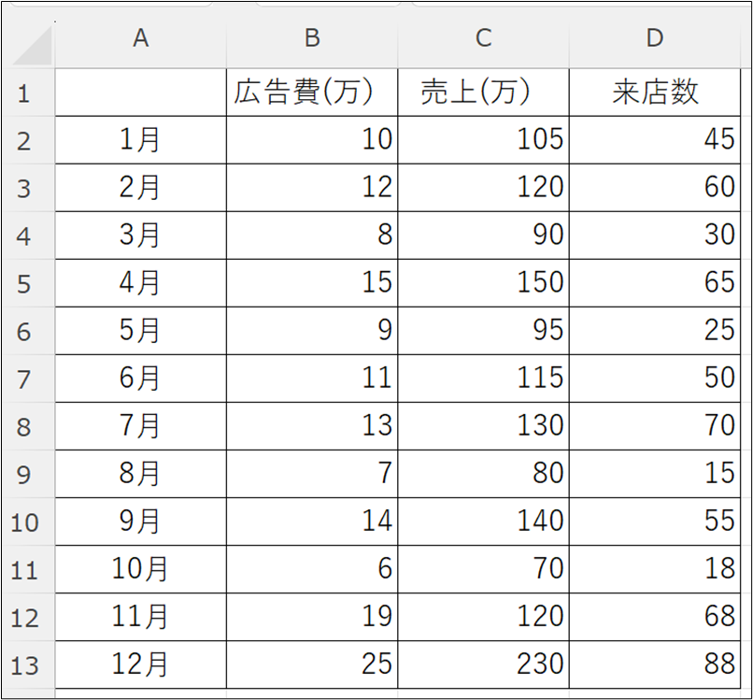Select the 12月 cell
753x700 pixels.
pyautogui.click(x=140, y=664)
